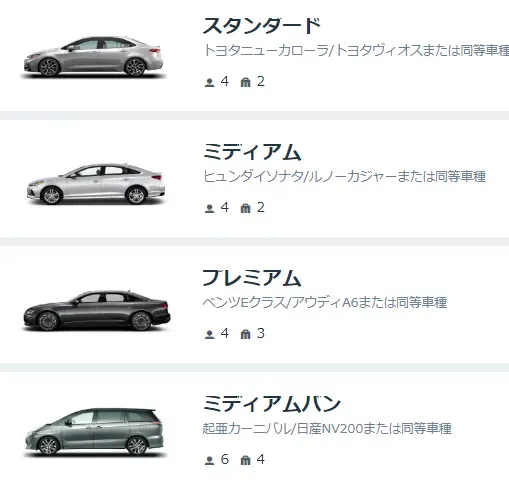Click the 起亜カーニバル description text
The height and width of the screenshot is (487, 509).
click(327, 428)
